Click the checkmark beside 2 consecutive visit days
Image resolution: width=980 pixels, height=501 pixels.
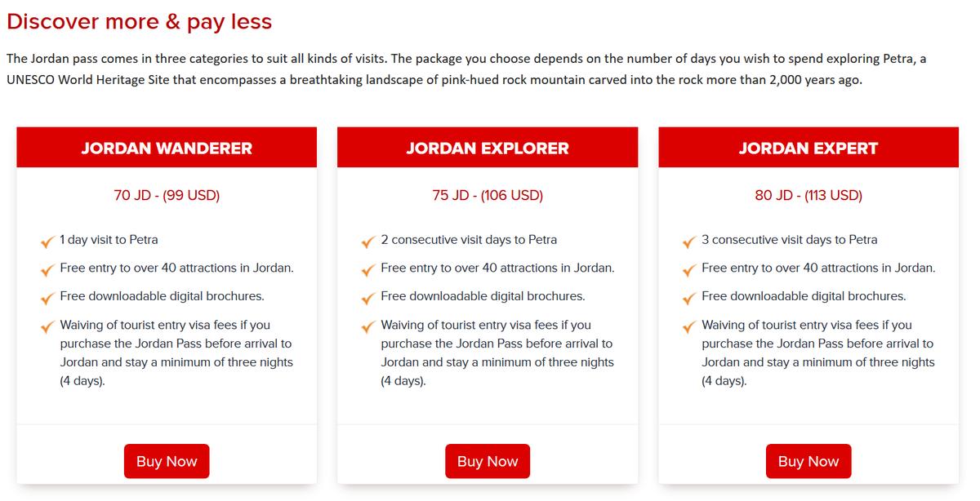(x=368, y=242)
